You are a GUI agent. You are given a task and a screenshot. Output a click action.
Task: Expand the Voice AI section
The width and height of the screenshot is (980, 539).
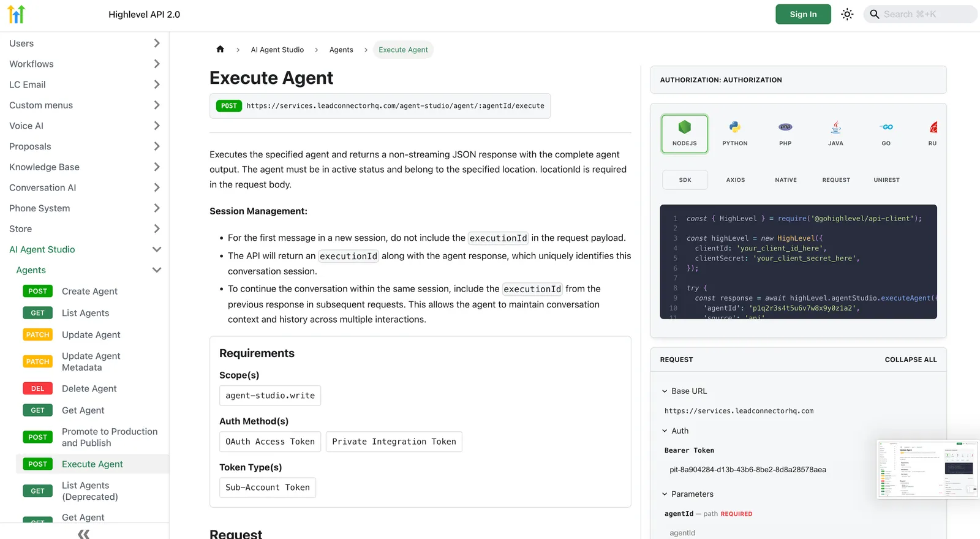[157, 126]
